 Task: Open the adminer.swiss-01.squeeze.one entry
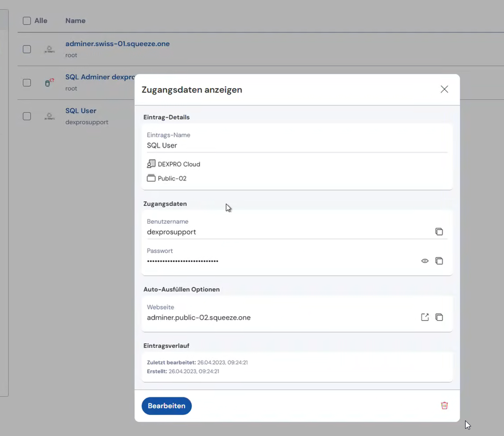pos(117,44)
